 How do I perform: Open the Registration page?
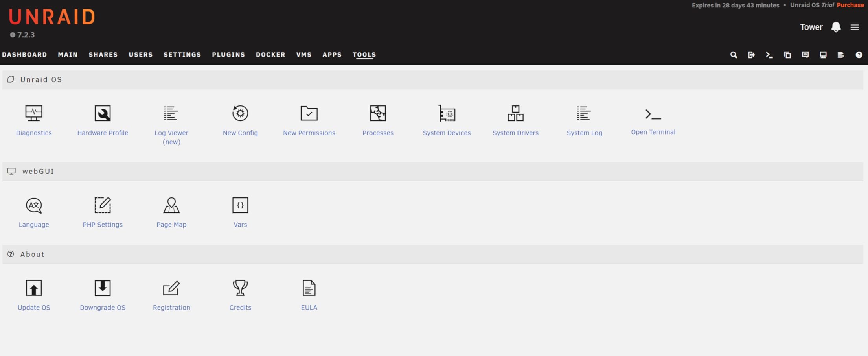tap(171, 295)
